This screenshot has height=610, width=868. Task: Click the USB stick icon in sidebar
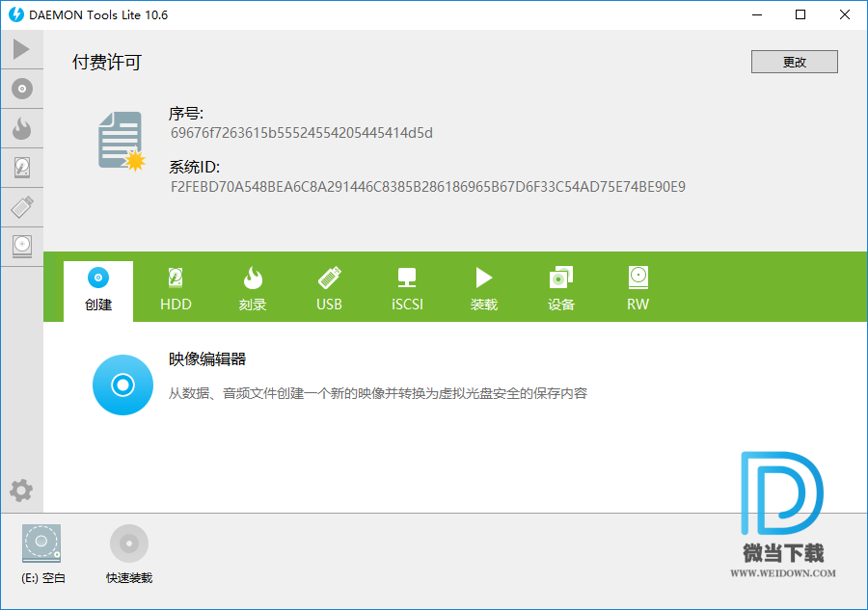pyautogui.click(x=21, y=206)
